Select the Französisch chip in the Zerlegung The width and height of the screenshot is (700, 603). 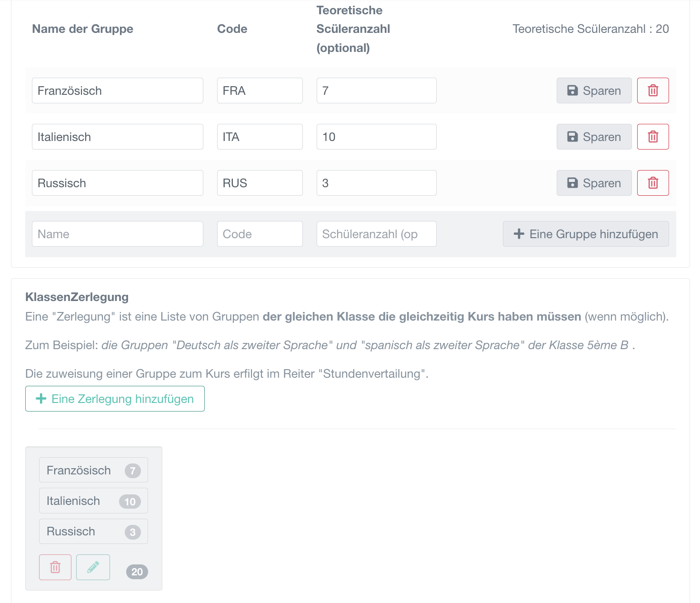point(93,470)
